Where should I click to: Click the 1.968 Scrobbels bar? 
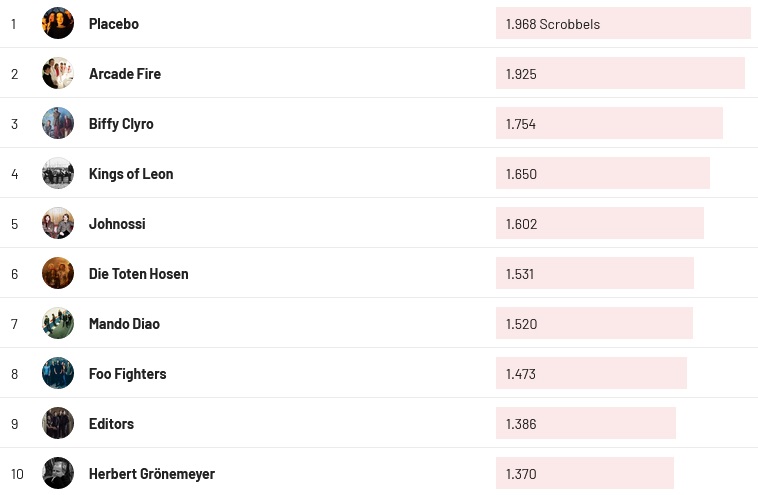click(622, 23)
